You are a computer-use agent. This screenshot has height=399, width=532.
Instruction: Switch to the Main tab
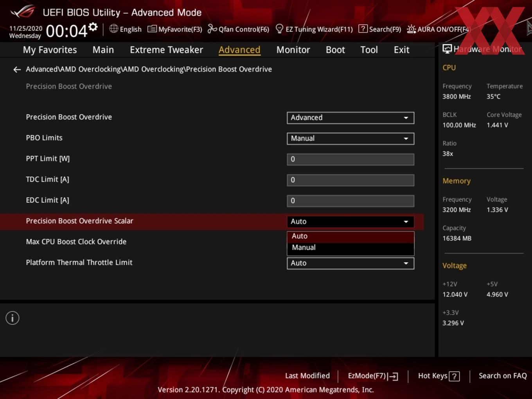(x=103, y=50)
